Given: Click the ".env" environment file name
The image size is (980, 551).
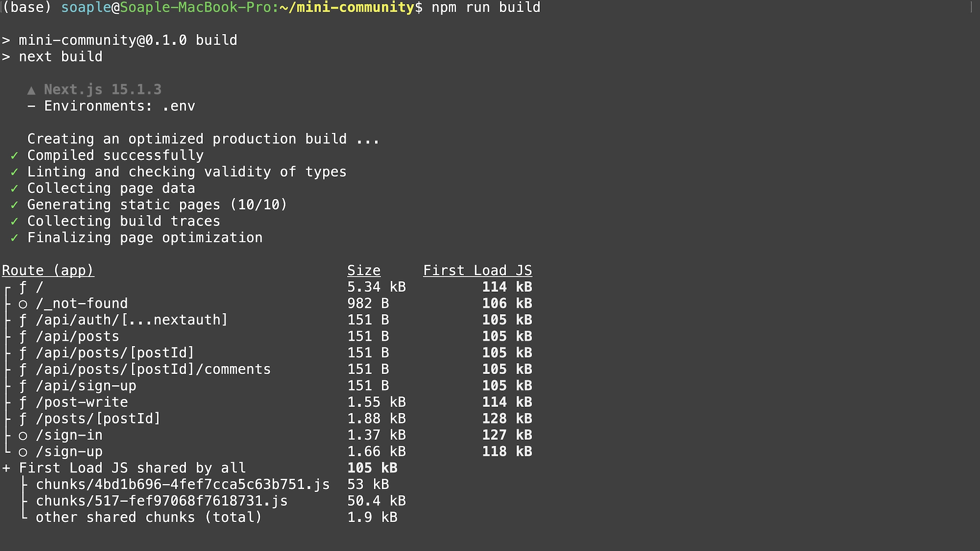Looking at the screenshot, I should [179, 106].
